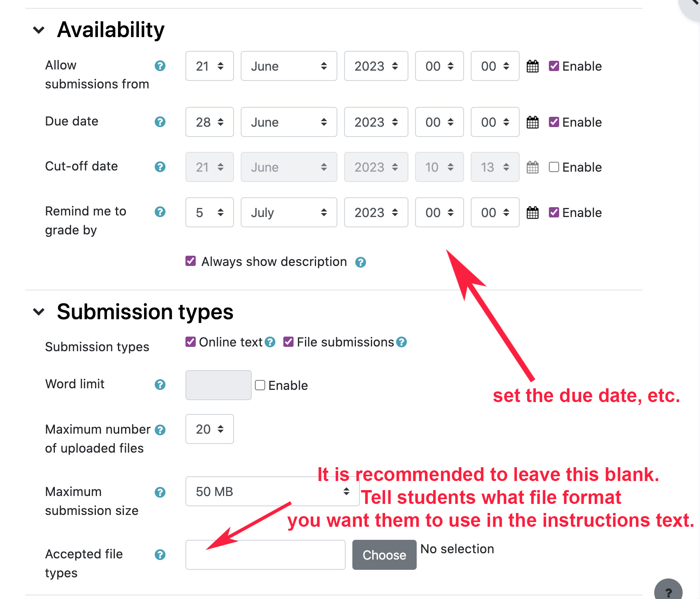This screenshot has width=700, height=599.
Task: Toggle the Online text submission checkbox
Action: (191, 342)
